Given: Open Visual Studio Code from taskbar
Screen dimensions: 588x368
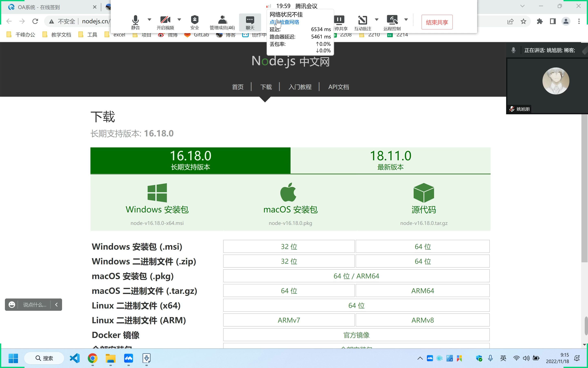Looking at the screenshot, I should coord(75,358).
